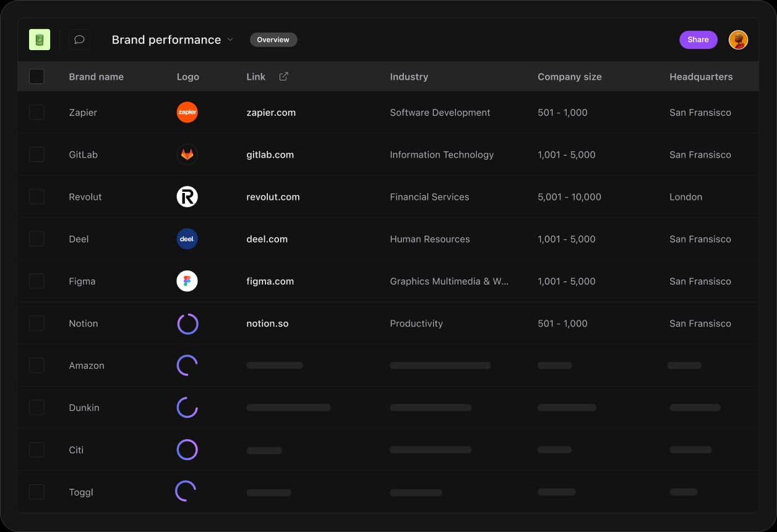Viewport: 777px width, 532px height.
Task: Select the checkbox beside Toggl
Action: [36, 492]
